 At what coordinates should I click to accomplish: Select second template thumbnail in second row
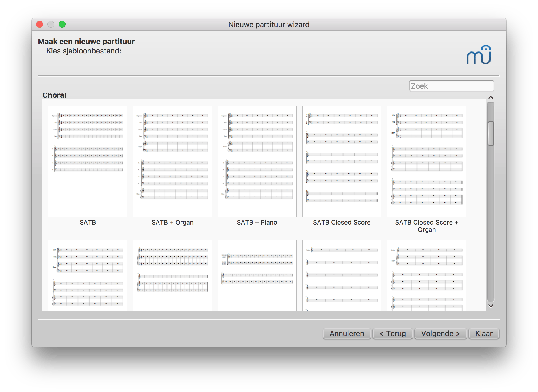tap(172, 275)
